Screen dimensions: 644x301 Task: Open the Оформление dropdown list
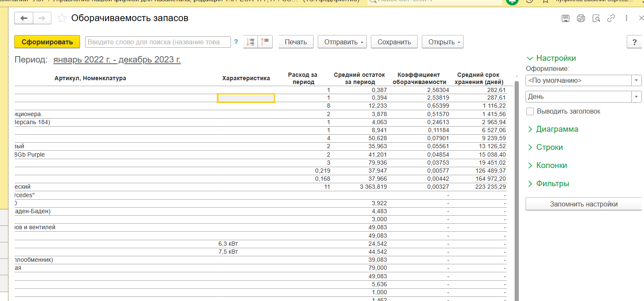636,80
